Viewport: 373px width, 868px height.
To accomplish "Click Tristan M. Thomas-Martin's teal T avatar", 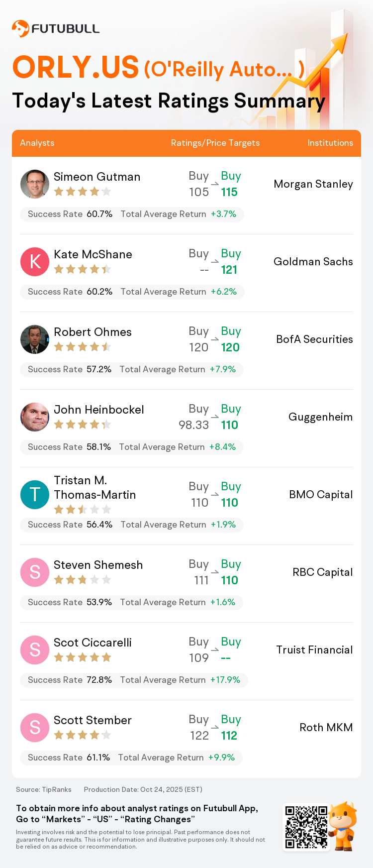I will [x=35, y=495].
